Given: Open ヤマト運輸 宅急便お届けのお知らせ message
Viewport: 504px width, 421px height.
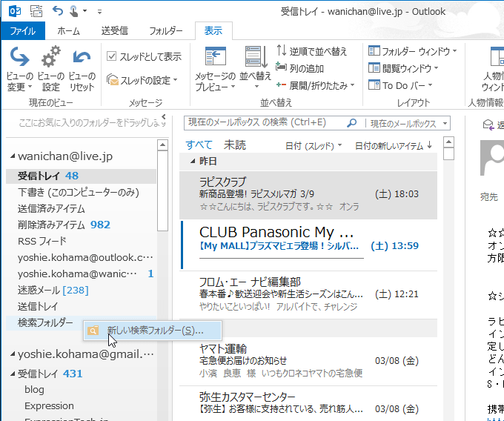Looking at the screenshot, I should click(308, 361).
